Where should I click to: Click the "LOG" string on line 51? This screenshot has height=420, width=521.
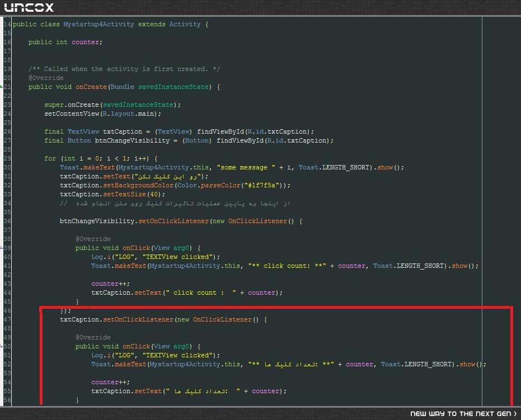click(x=124, y=355)
